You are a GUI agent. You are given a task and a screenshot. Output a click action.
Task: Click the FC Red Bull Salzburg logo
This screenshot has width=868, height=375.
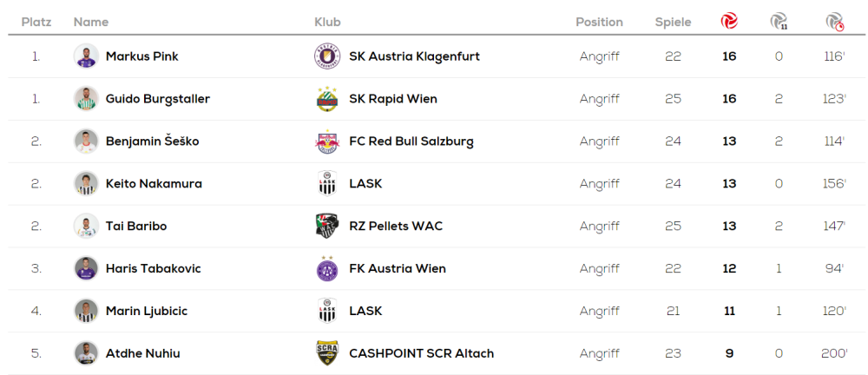[x=326, y=141]
